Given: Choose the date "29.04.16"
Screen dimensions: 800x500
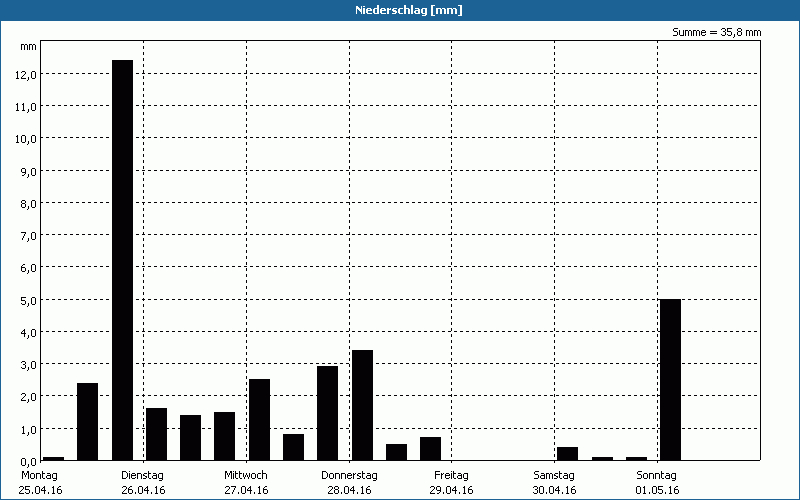Looking at the screenshot, I should pyautogui.click(x=452, y=490).
